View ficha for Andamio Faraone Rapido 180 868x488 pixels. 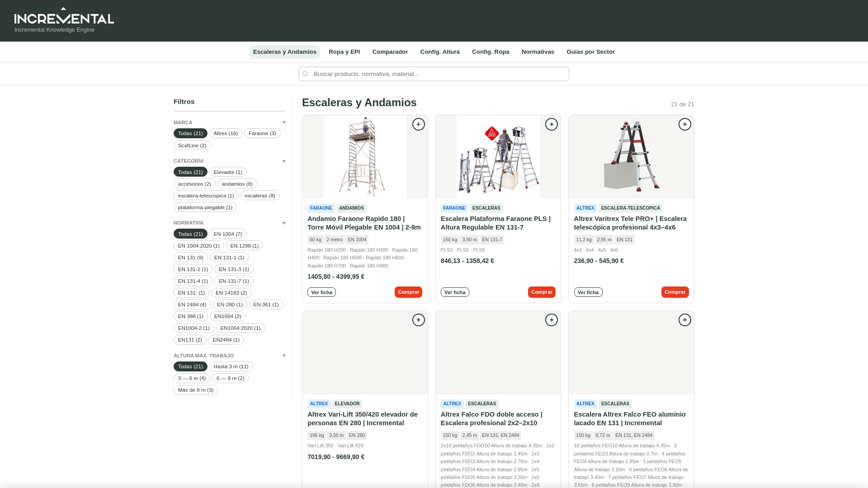pyautogui.click(x=321, y=292)
